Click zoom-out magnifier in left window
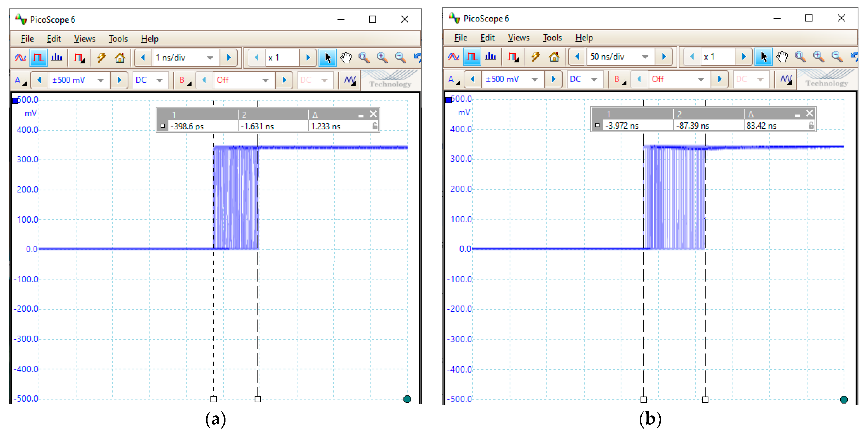The image size is (868, 433). pos(400,58)
